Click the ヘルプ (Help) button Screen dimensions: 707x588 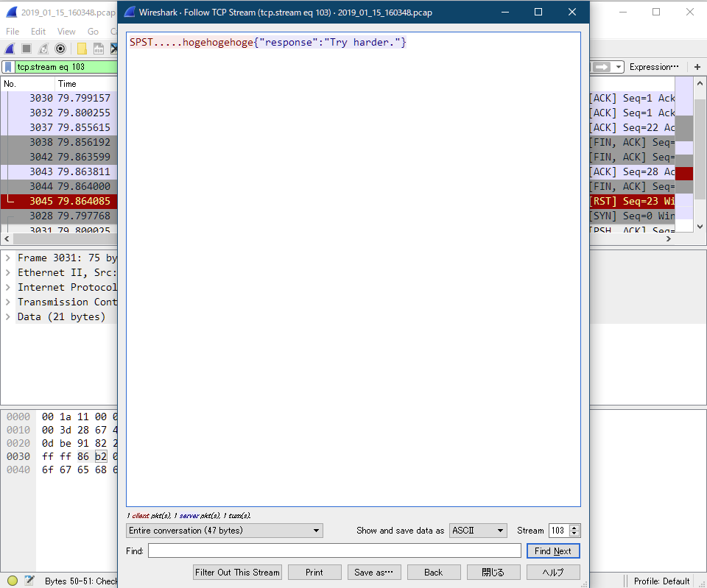tap(553, 573)
